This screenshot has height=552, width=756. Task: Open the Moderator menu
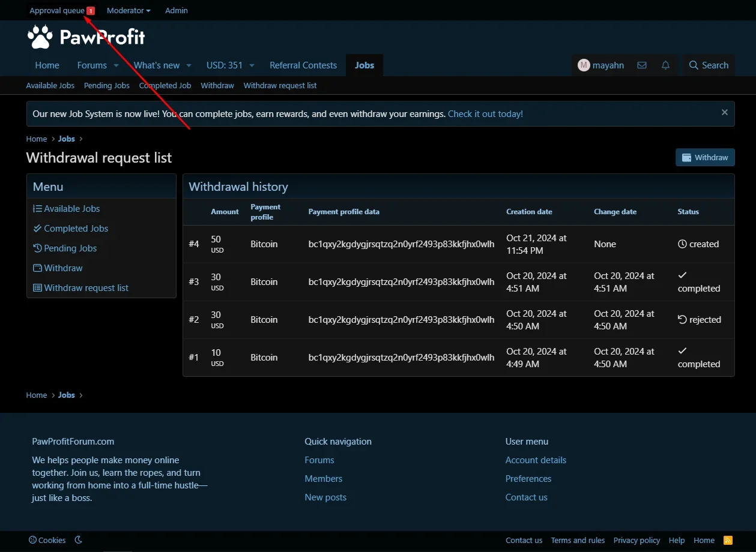click(x=129, y=11)
